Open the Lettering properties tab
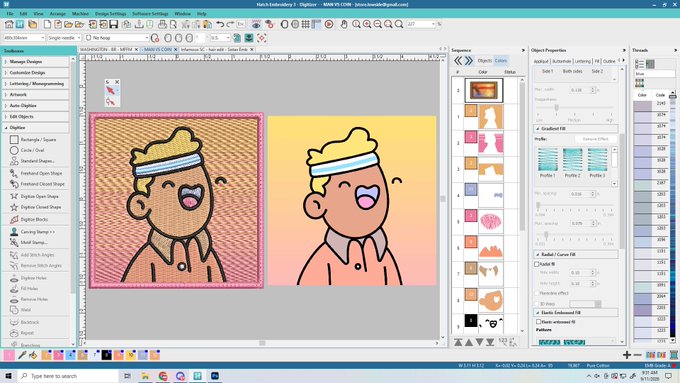The width and height of the screenshot is (680, 383). click(582, 61)
